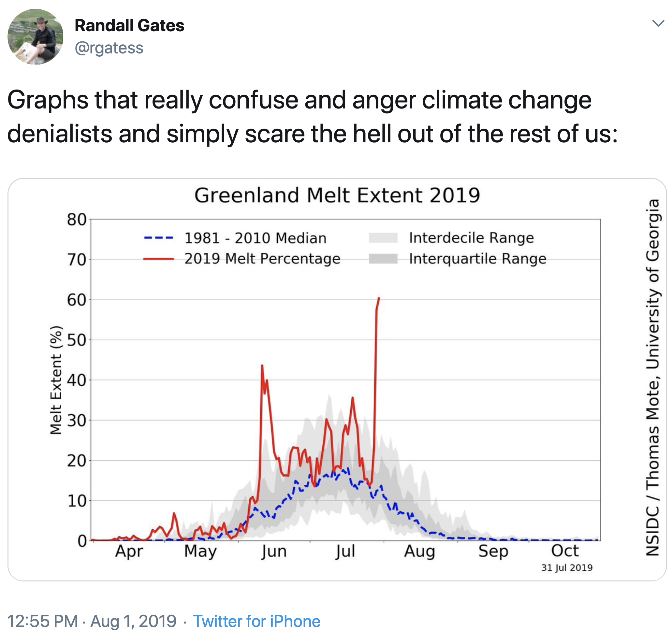
Task: Click the 12:55 PM Aug 1, 2019 timestamp
Action: (92, 621)
